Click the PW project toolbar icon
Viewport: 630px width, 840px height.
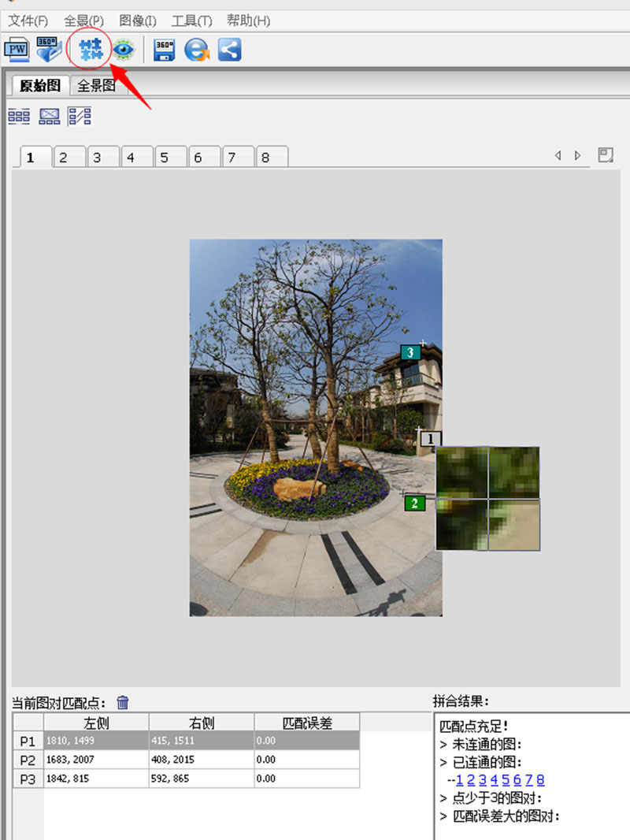tap(17, 50)
